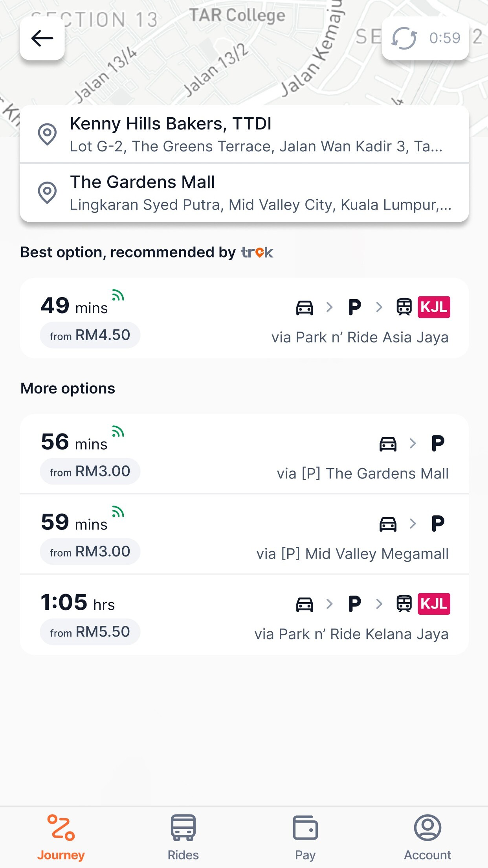This screenshot has width=488, height=868.
Task: Select via [P] Mid Valley Megamall route
Action: [244, 534]
